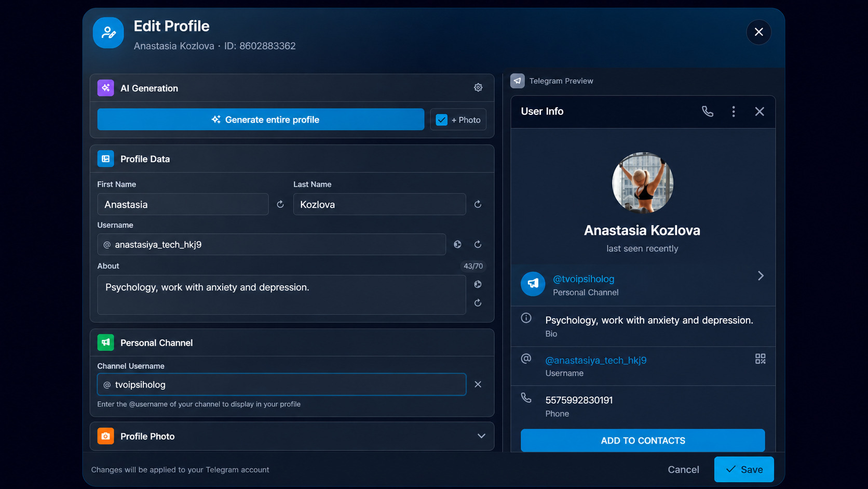Toggle the + Photo checkbox
This screenshot has height=489, width=868.
[x=441, y=120]
